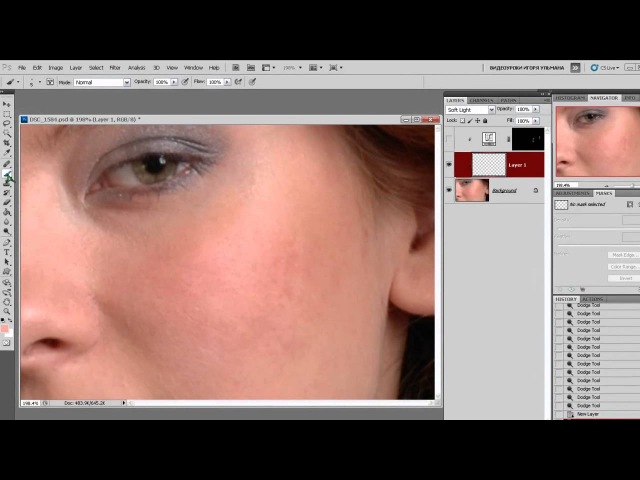
Task: Toggle tablet pressure controls size
Action: (253, 82)
